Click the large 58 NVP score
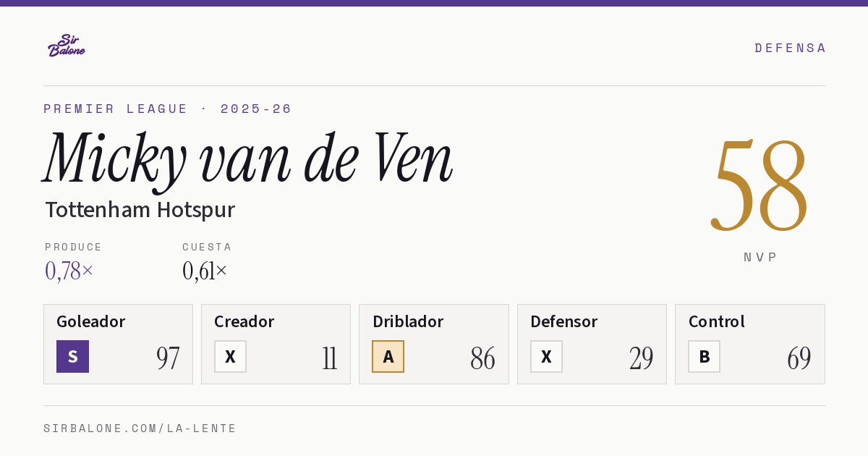Screen dimensions: 868x456 click(x=759, y=184)
